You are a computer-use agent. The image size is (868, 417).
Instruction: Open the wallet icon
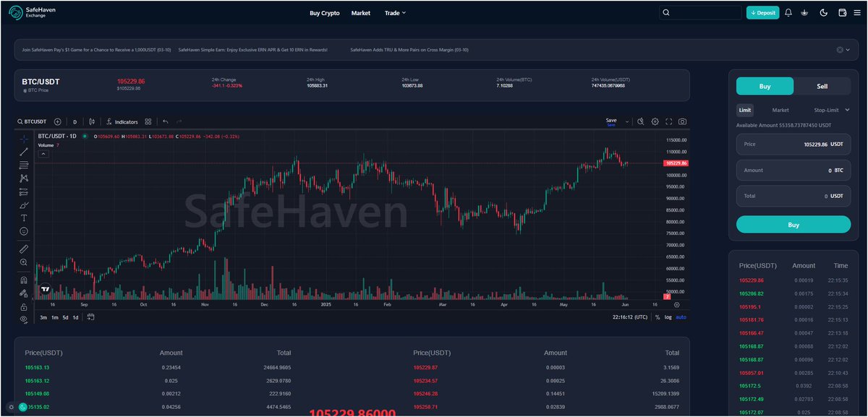click(x=842, y=12)
